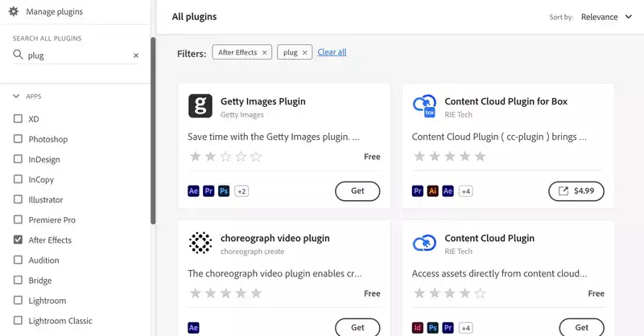The width and height of the screenshot is (644, 336).
Task: Enable the Photoshop checkbox
Action: coord(18,139)
